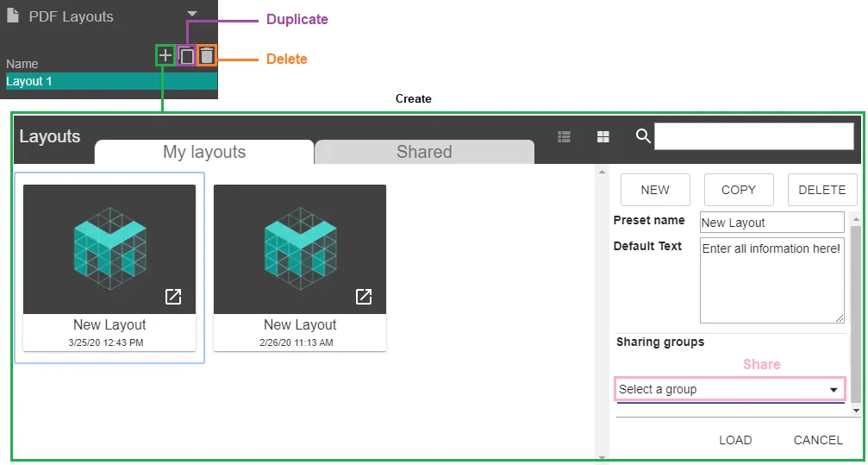
Task: Select the layout thumbnail dated 2/26/20
Action: coord(300,250)
